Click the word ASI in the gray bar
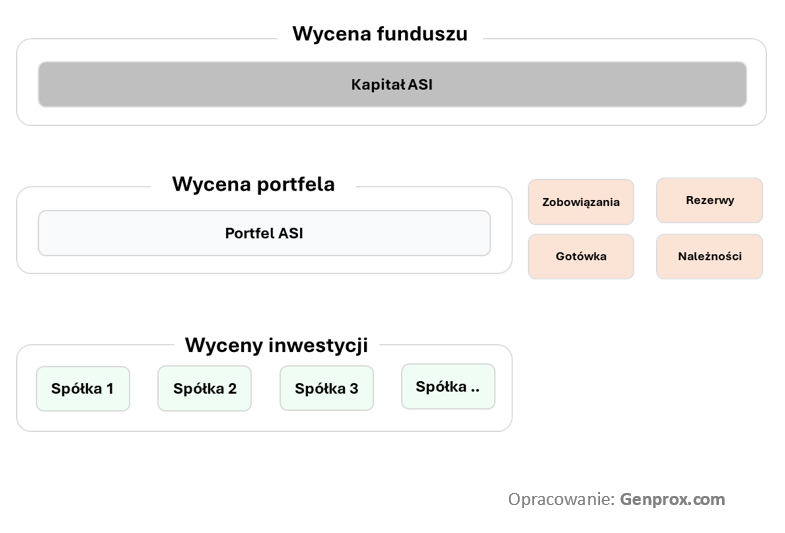This screenshot has height=533, width=785. pos(420,85)
